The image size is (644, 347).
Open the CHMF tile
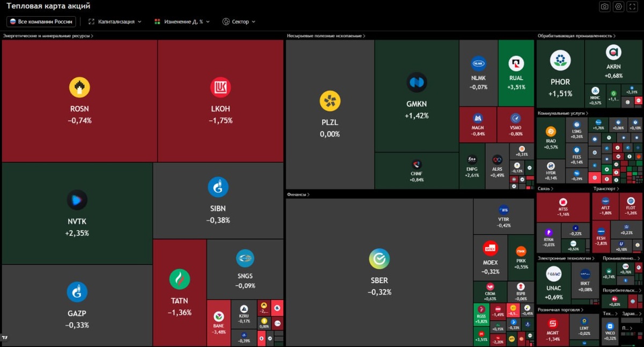[416, 171]
